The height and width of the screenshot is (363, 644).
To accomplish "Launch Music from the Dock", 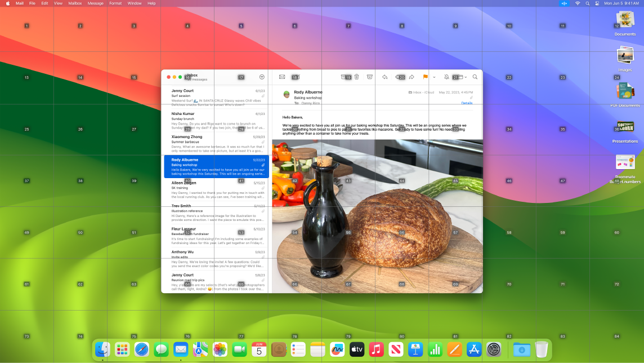I will [375, 349].
